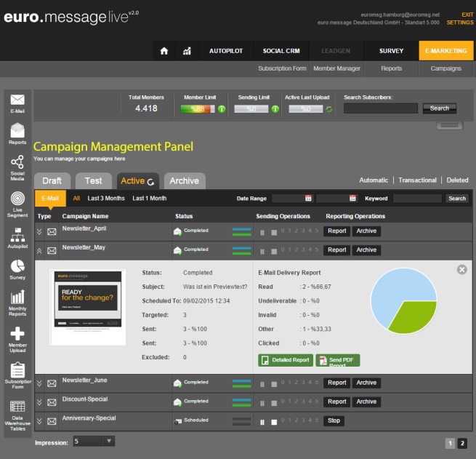Click the Detailed Report button
Image resolution: width=476 pixels, height=459 pixels.
point(285,360)
